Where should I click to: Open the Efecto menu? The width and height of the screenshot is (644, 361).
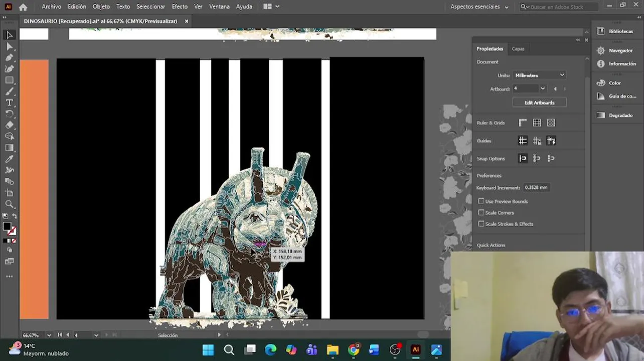[180, 7]
